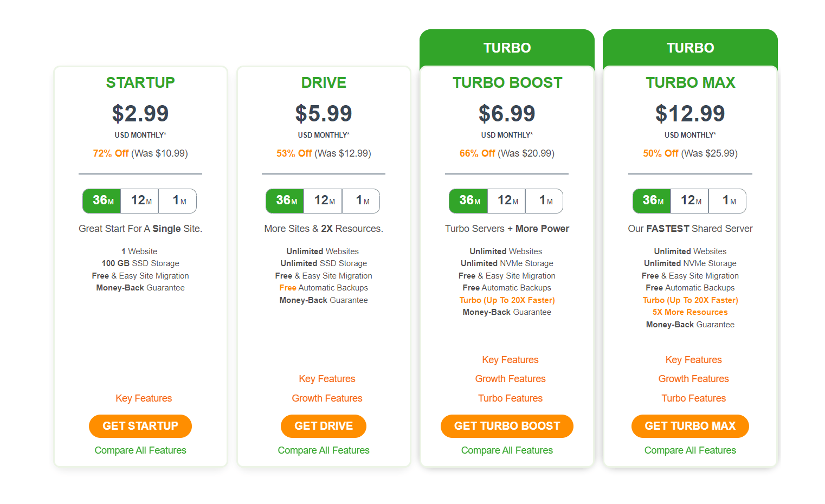Click the GET STARTUP button
The image size is (825, 504).
click(x=140, y=426)
